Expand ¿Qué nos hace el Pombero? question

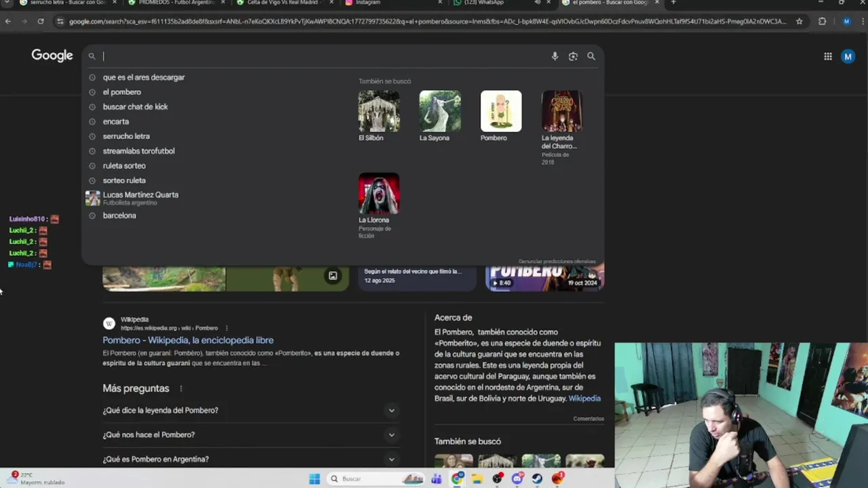click(250, 434)
